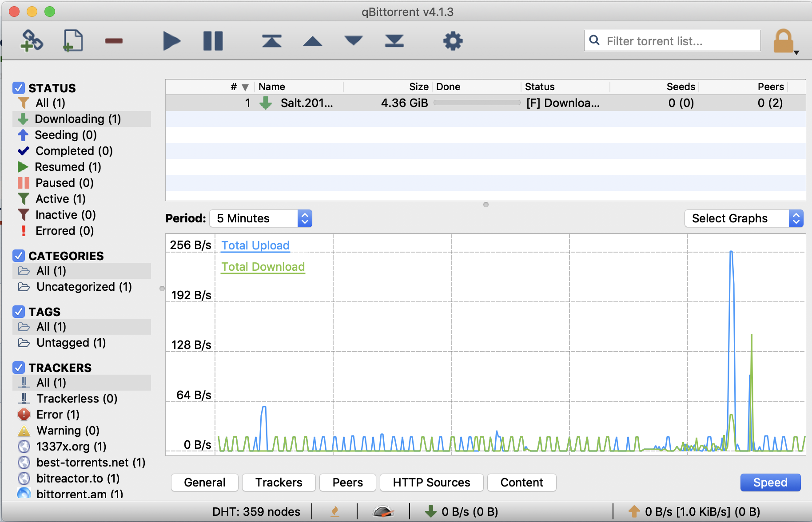The image size is (812, 522).
Task: Click the lock UI padlock icon
Action: [x=783, y=41]
